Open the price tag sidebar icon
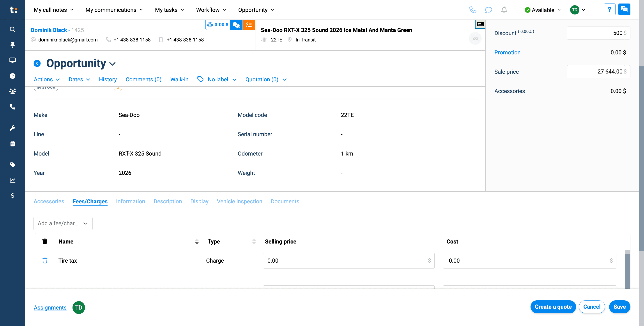 tap(12, 165)
